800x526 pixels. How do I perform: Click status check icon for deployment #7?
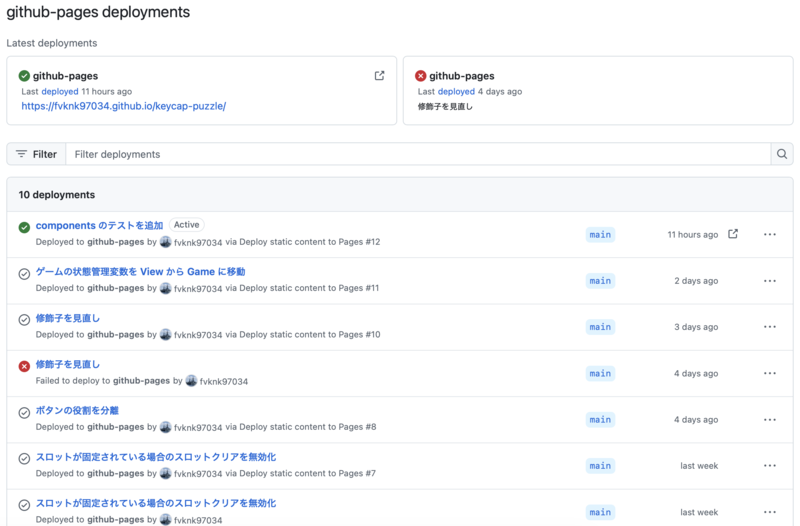[24, 459]
